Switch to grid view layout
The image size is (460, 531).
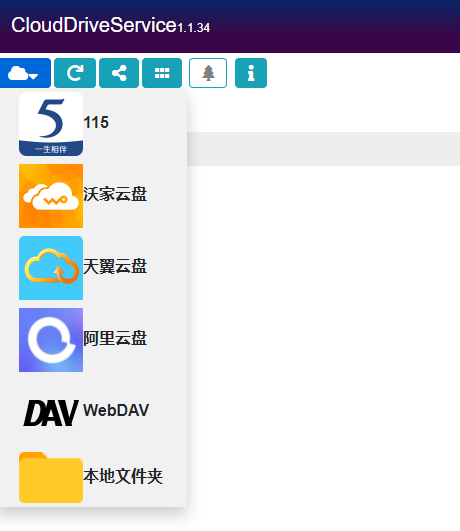[162, 73]
